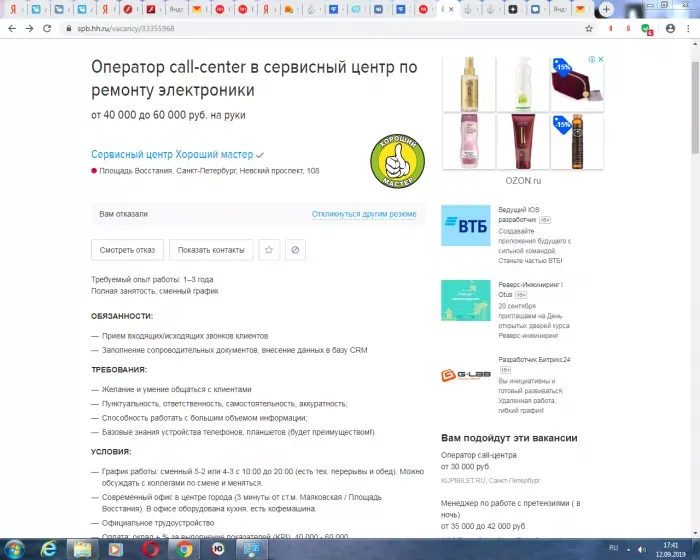Image resolution: width=700 pixels, height=560 pixels.
Task: Click the ОБЯЗАННОСТИ section heading
Action: [x=122, y=316]
